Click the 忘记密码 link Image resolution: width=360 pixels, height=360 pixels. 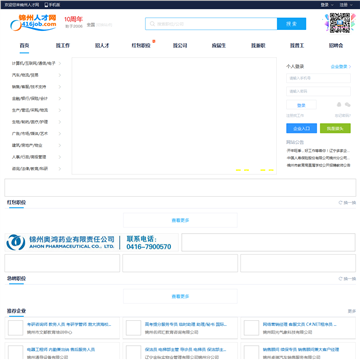pos(343,116)
